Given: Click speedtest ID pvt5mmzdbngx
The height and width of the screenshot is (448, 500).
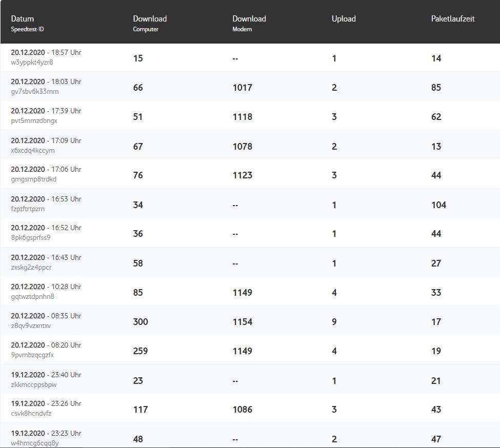Looking at the screenshot, I should coord(34,121).
